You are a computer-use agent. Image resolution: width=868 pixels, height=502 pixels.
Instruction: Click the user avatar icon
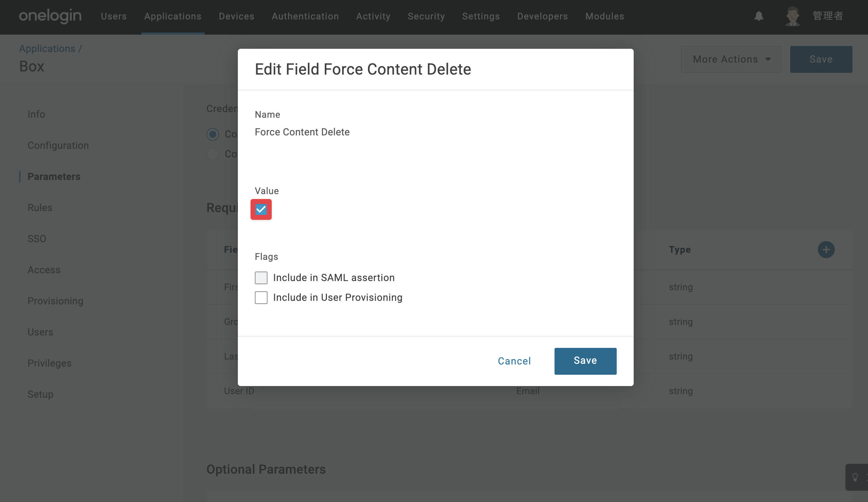point(792,16)
